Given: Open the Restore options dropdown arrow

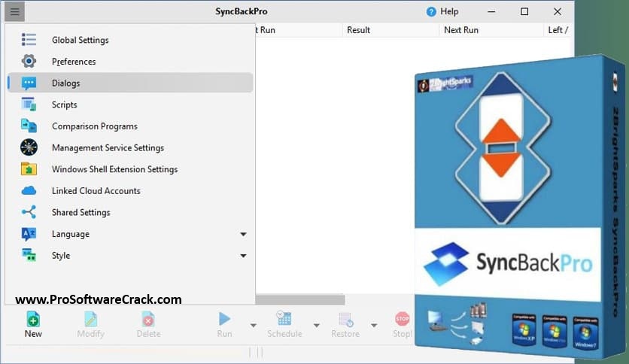Looking at the screenshot, I should pos(374,326).
